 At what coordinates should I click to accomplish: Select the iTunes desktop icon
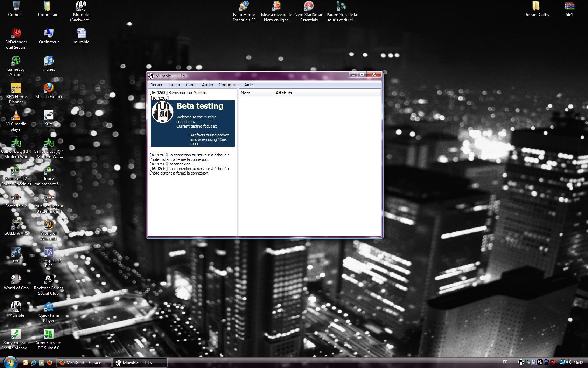(x=49, y=63)
